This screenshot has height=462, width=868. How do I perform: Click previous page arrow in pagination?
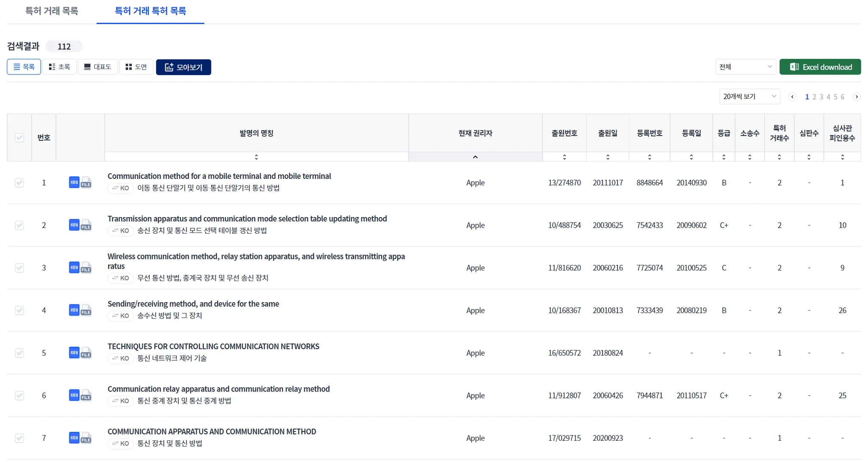click(792, 97)
